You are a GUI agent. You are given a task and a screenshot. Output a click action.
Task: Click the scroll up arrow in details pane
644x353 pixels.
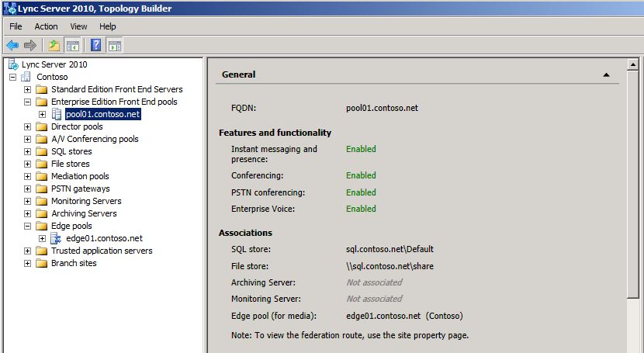pos(633,64)
